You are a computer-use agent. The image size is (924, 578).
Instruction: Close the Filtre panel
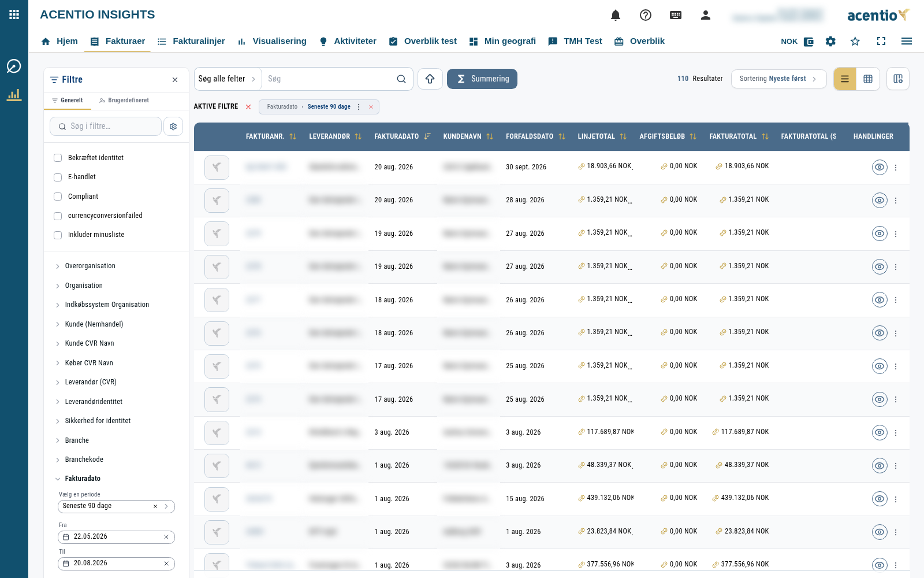pyautogui.click(x=175, y=80)
